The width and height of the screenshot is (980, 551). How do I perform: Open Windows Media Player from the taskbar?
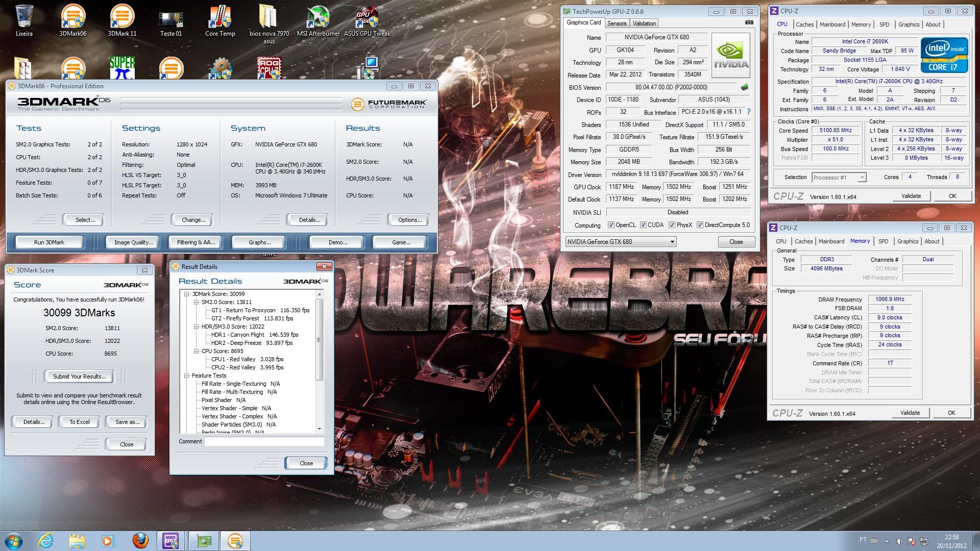pos(108,541)
